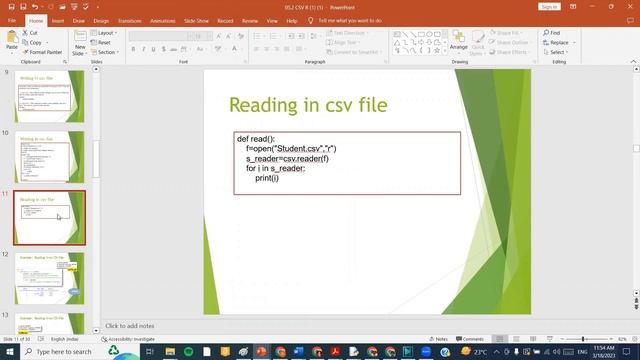This screenshot has width=640, height=360.
Task: Select slide 9 thumbnail
Action: tap(49, 96)
